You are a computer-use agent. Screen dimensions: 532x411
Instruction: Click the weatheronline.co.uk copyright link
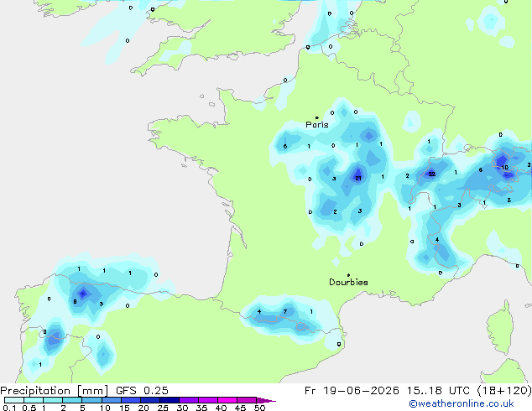pyautogui.click(x=462, y=403)
